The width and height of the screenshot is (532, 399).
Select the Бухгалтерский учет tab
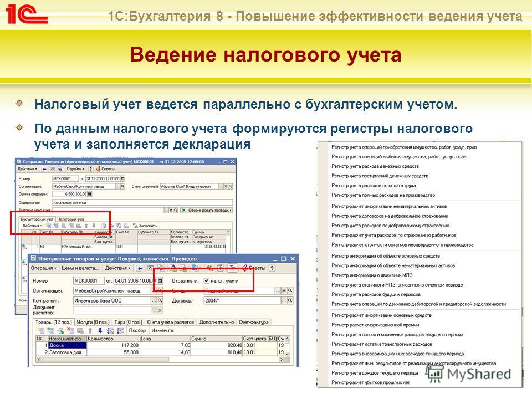point(37,219)
